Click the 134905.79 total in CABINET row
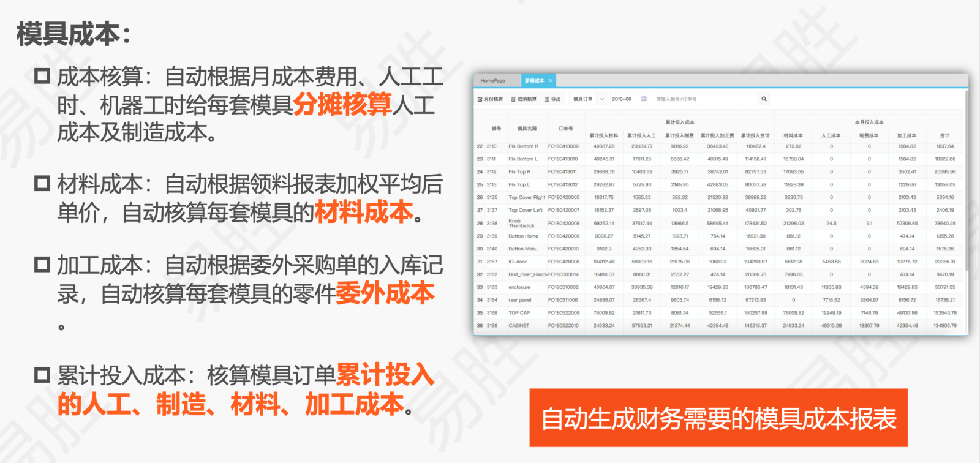 point(945,326)
